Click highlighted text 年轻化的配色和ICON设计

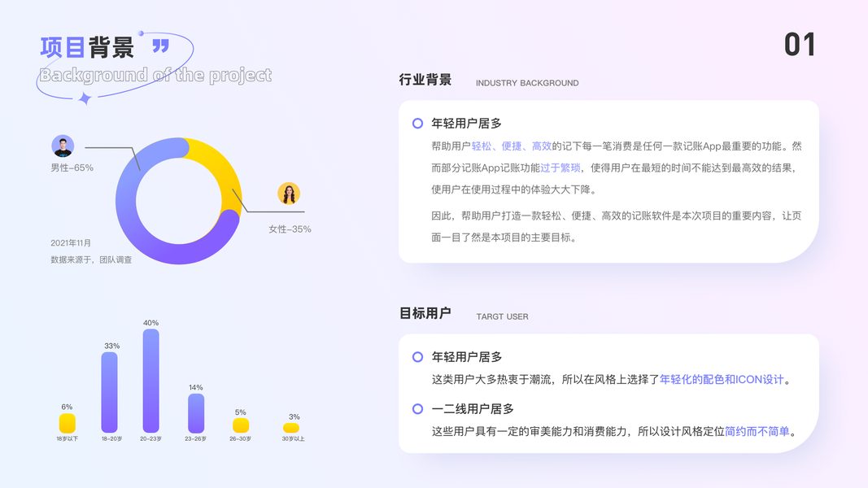click(x=722, y=380)
